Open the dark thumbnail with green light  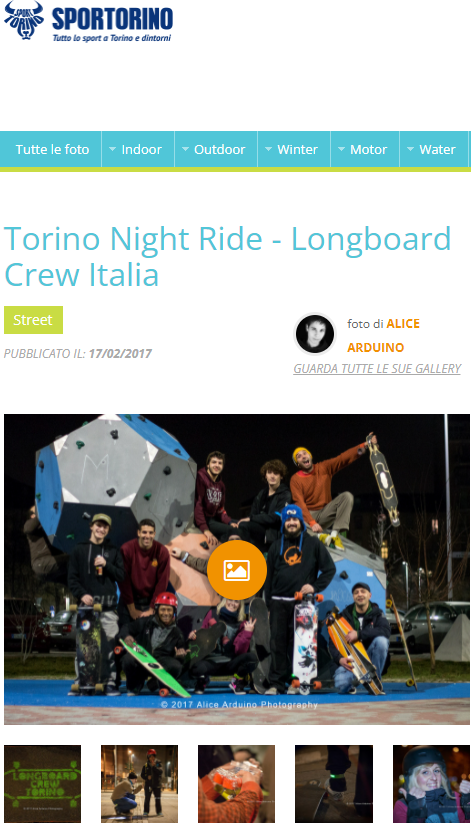pyautogui.click(x=334, y=784)
